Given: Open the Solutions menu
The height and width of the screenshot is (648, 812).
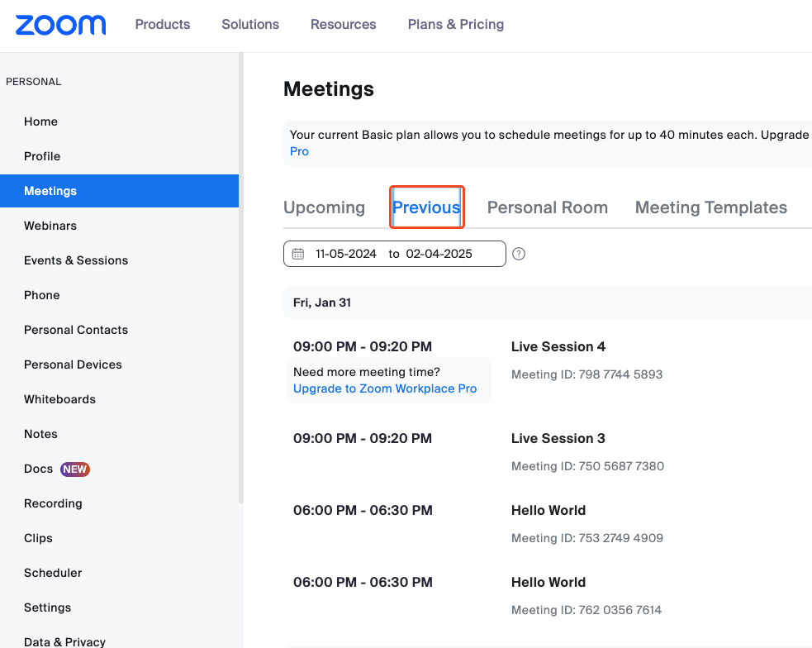Looking at the screenshot, I should 250,25.
